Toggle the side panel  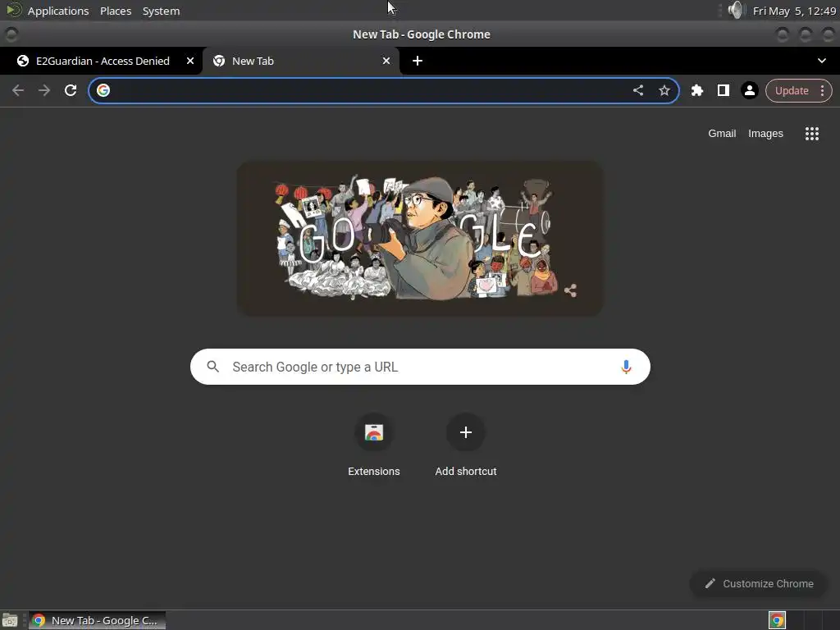click(724, 90)
